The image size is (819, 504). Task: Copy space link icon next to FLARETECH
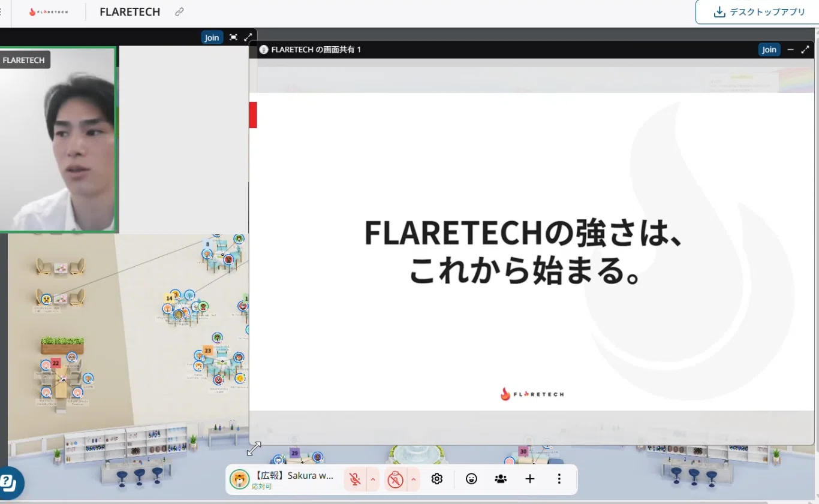pos(179,12)
